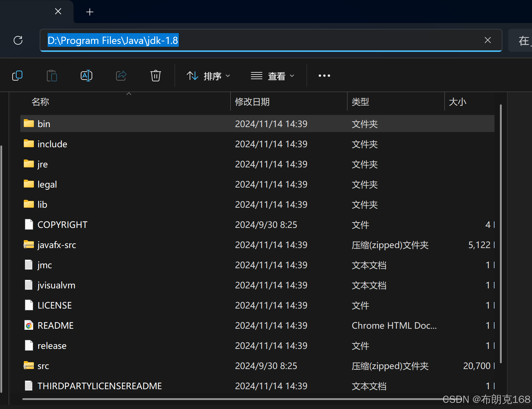Close the current Explorer tab
The height and width of the screenshot is (409, 532).
[58, 12]
